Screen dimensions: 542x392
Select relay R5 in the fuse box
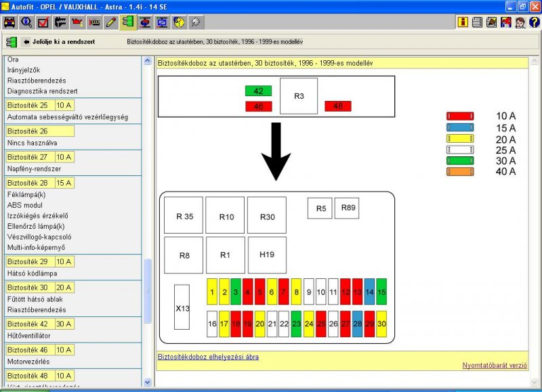320,209
